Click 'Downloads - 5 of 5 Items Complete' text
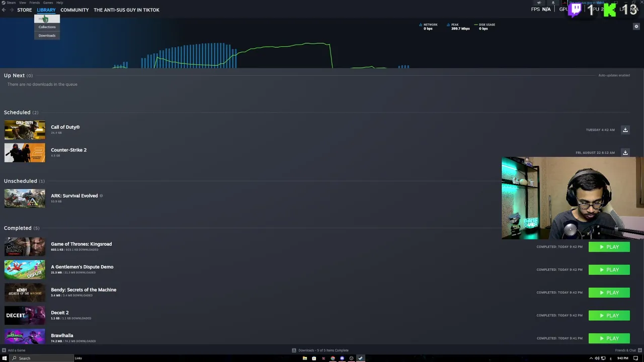 (x=324, y=350)
